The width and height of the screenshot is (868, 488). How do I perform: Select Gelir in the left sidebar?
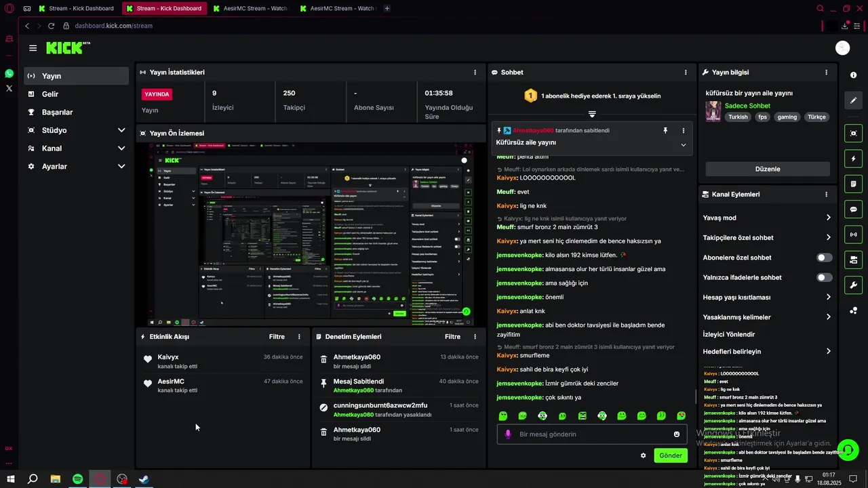[77, 94]
